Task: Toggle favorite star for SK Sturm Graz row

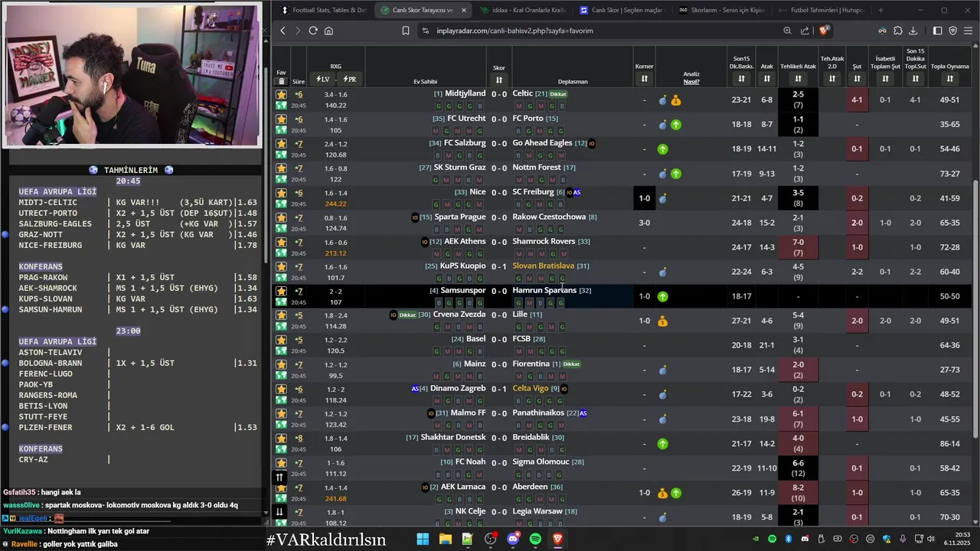Action: pos(281,168)
